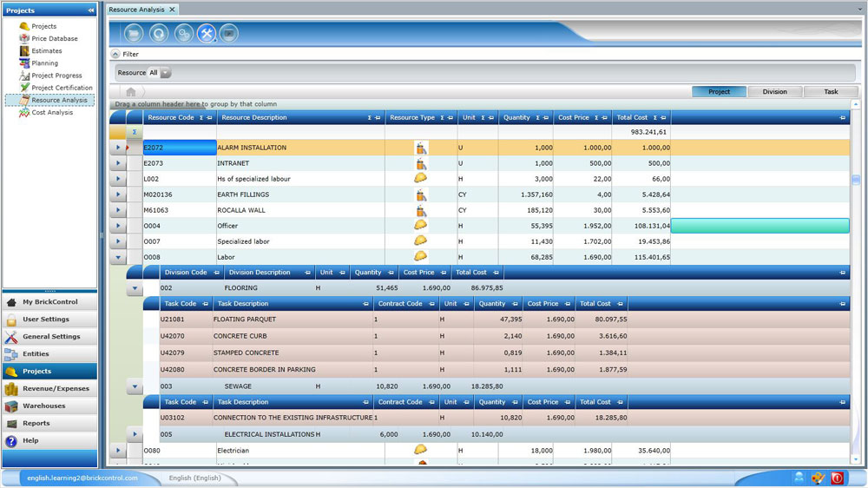The width and height of the screenshot is (868, 488).
Task: Expand the O004 Officer row
Action: click(x=118, y=226)
